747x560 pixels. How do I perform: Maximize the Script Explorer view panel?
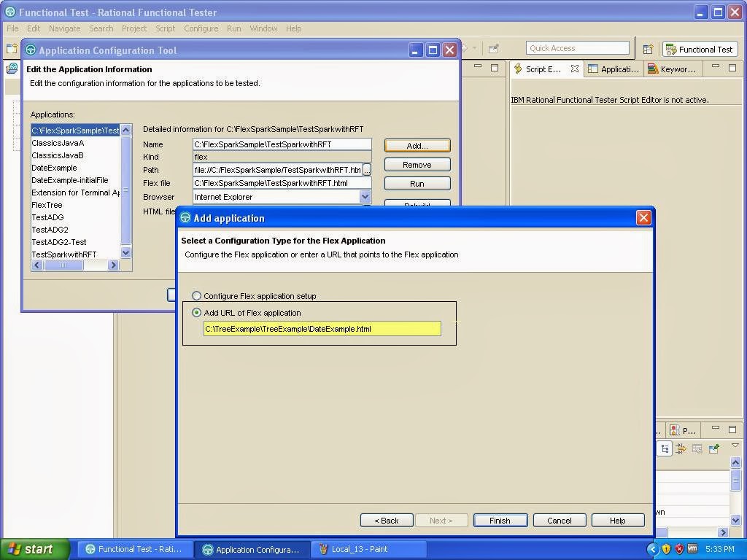click(732, 68)
